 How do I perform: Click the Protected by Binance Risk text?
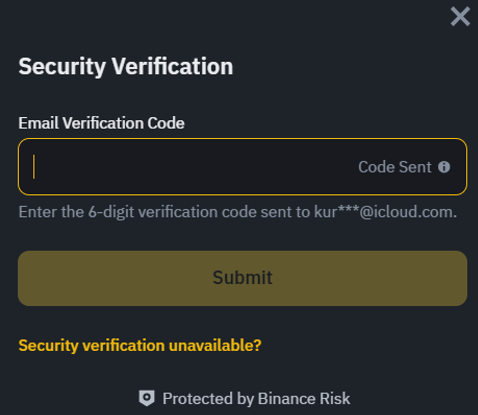(256, 399)
